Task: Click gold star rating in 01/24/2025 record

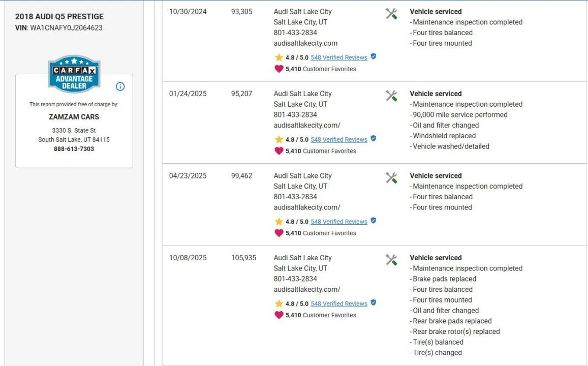Action: [x=278, y=139]
